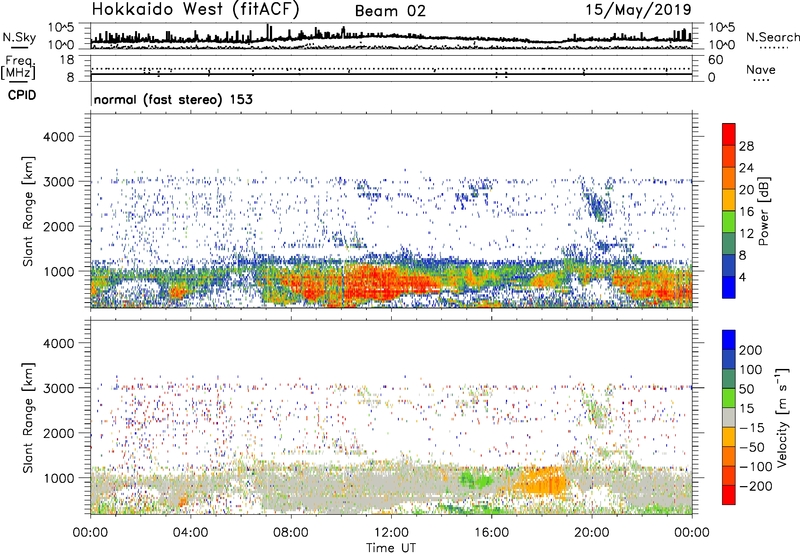Screen dimensions: 800x554
Task: Click the 'Freq. [MHz]' axis label
Action: click(18, 68)
